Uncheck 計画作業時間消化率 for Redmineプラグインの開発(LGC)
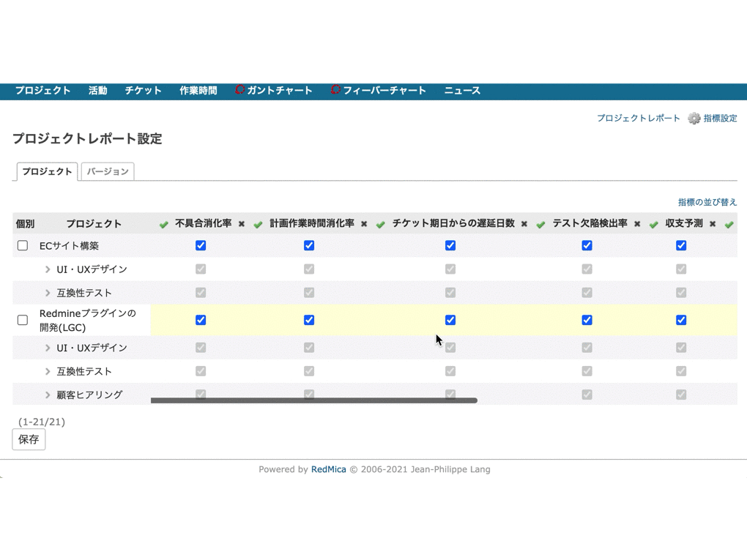Image resolution: width=747 pixels, height=560 pixels. point(309,320)
